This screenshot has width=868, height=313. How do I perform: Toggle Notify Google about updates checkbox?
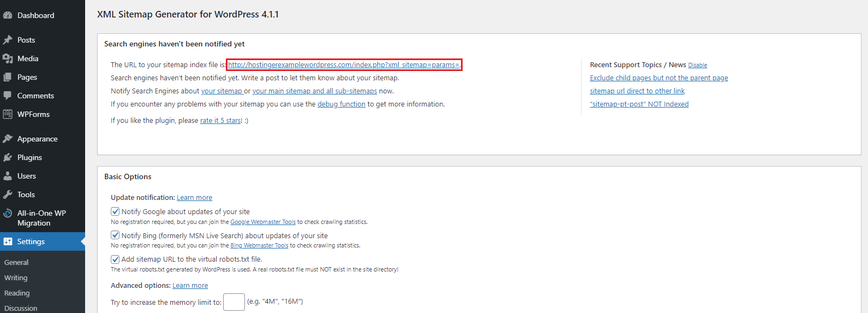pyautogui.click(x=115, y=211)
